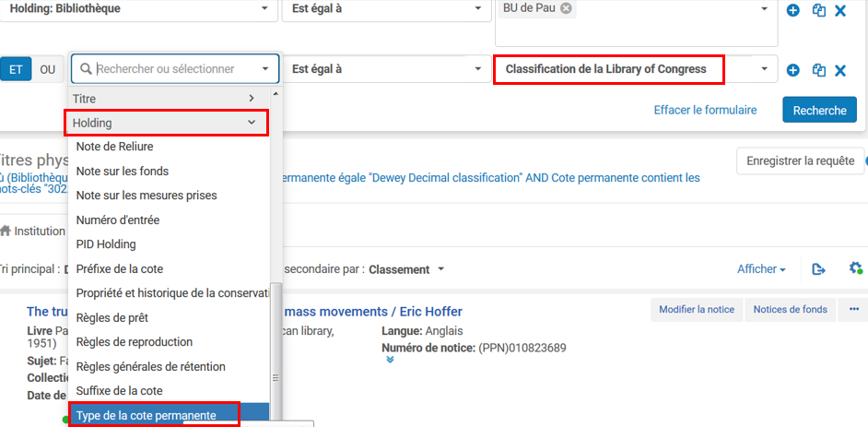This screenshot has height=427, width=868.
Task: Duplicate the Holding: Bibliothèque search row
Action: (x=818, y=10)
